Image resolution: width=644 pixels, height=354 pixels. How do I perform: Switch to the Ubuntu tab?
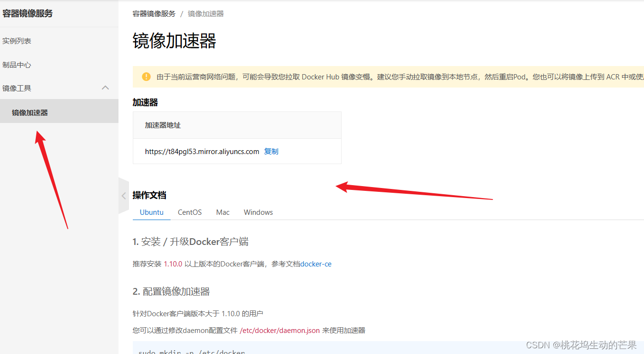pos(151,212)
